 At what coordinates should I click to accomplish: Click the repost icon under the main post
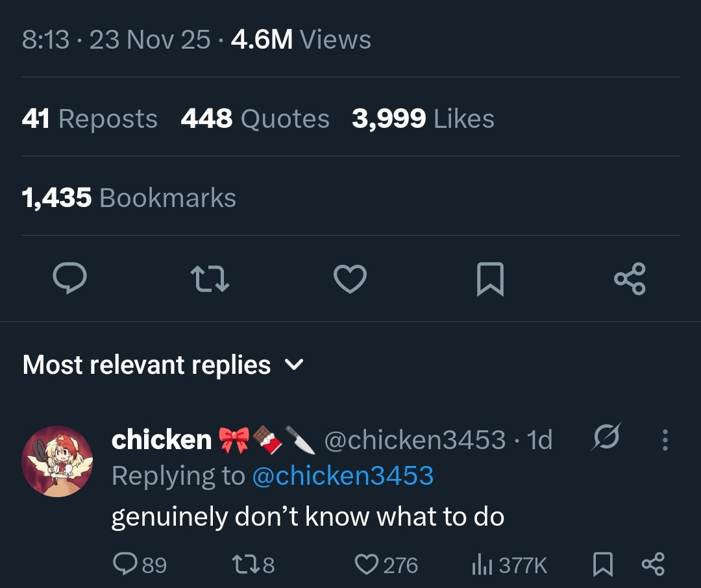[210, 279]
